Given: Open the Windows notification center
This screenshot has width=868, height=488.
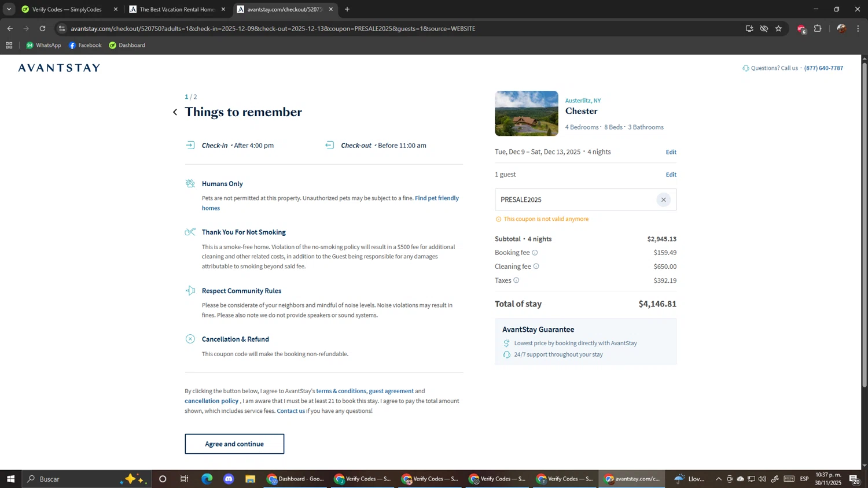Looking at the screenshot, I should tap(855, 479).
